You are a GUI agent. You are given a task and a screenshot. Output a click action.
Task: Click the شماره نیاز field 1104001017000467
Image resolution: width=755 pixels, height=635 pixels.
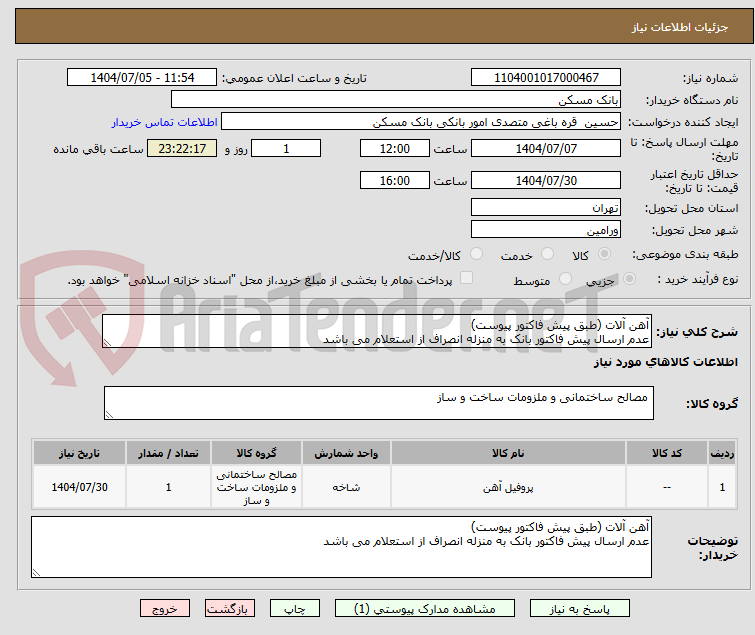click(x=546, y=78)
